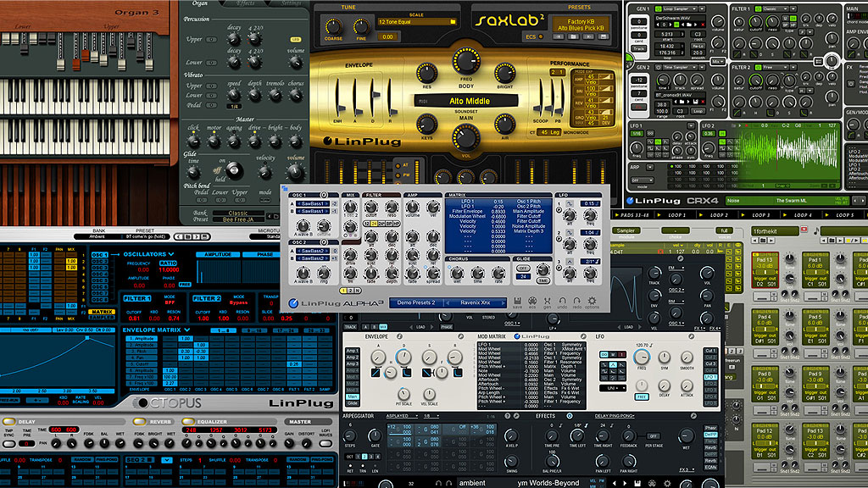The height and width of the screenshot is (488, 868).
Task: Click the LFO FREQ knob in bottom synth
Action: [641, 357]
